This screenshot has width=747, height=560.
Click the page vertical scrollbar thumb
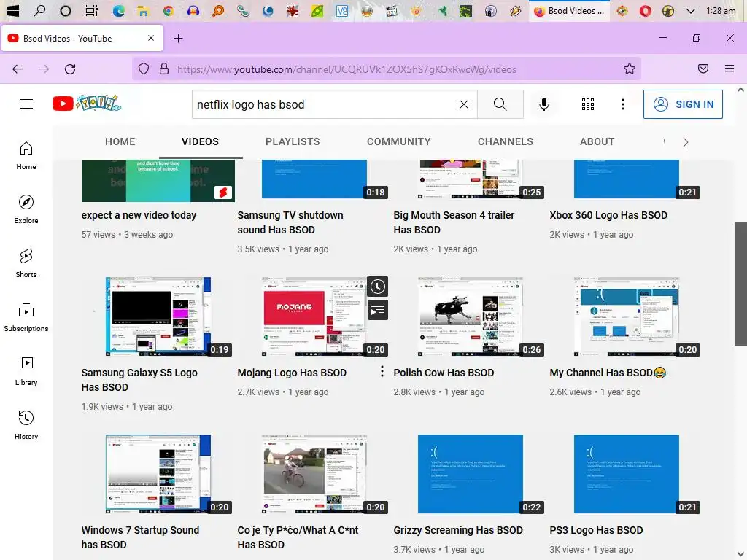740,284
